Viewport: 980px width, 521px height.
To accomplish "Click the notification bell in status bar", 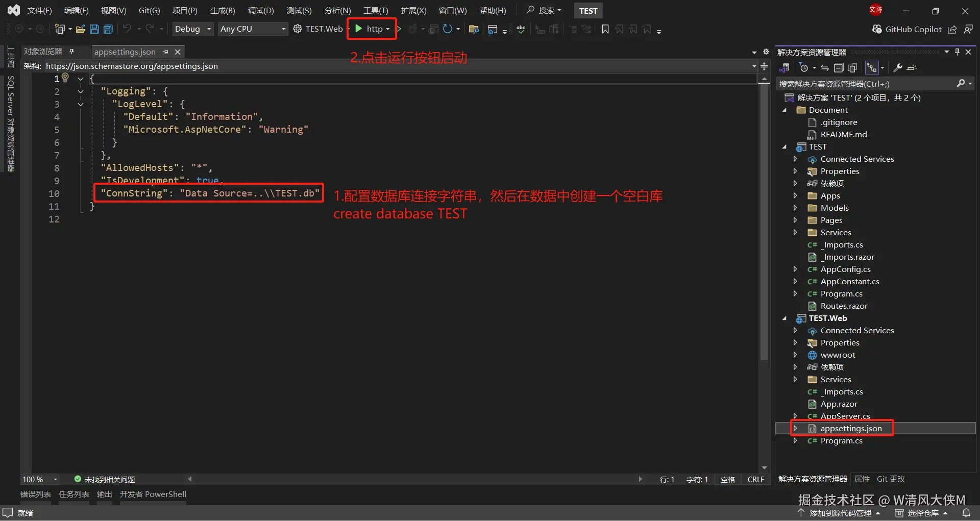I will (966, 513).
